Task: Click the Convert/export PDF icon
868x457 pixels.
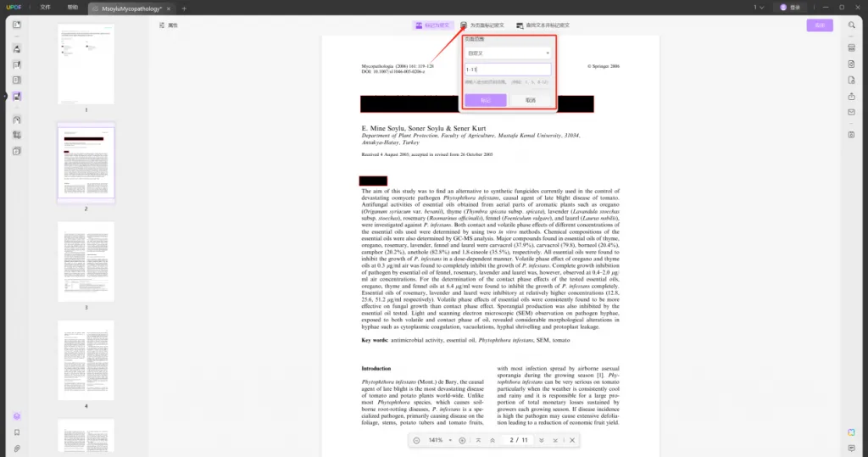Action: pyautogui.click(x=851, y=64)
